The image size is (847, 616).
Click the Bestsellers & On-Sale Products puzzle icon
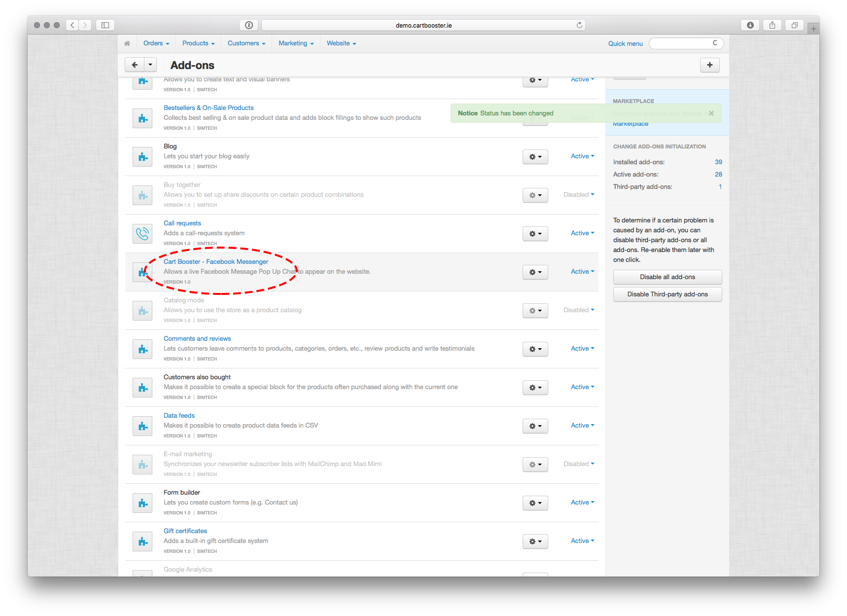(x=142, y=118)
